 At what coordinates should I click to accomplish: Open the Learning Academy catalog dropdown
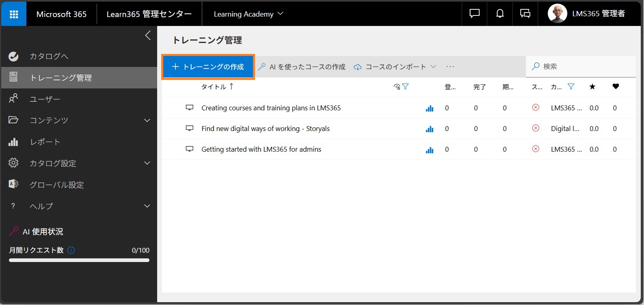point(249,14)
